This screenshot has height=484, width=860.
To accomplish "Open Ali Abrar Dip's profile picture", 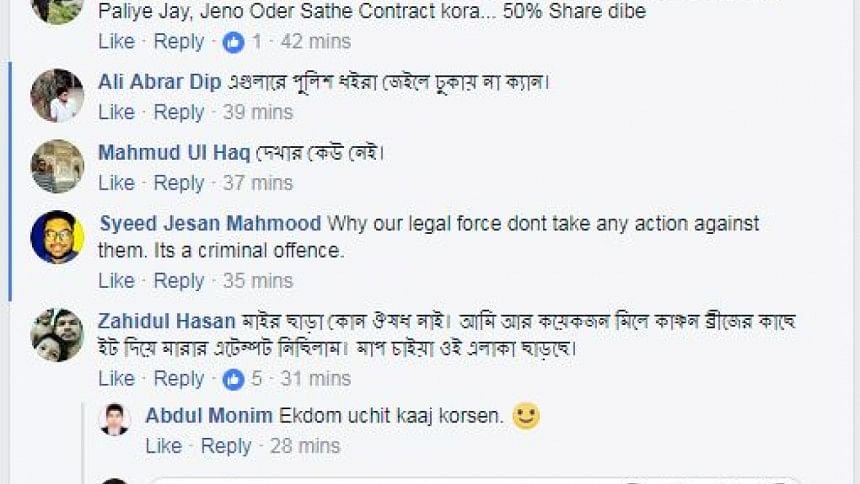I will [x=57, y=95].
